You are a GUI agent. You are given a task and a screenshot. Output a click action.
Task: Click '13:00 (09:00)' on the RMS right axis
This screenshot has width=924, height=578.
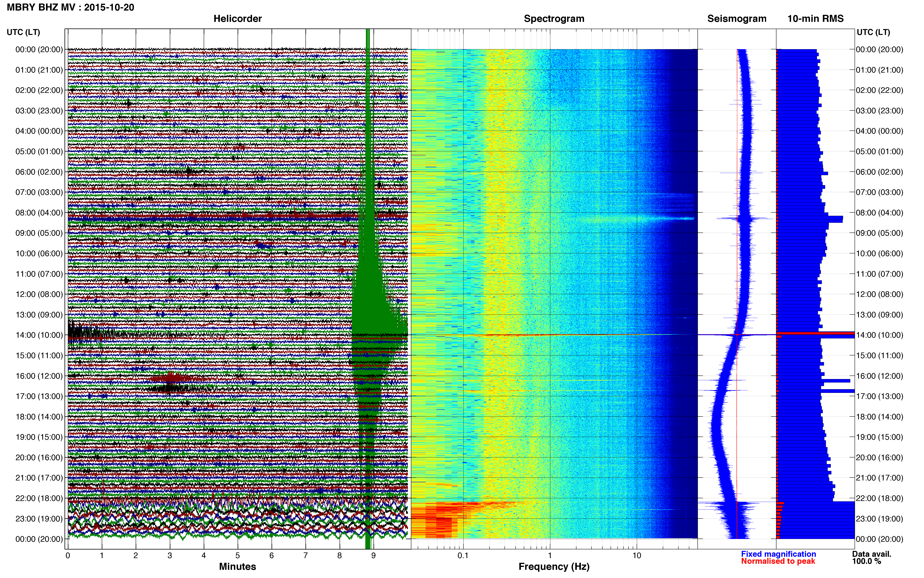point(879,315)
